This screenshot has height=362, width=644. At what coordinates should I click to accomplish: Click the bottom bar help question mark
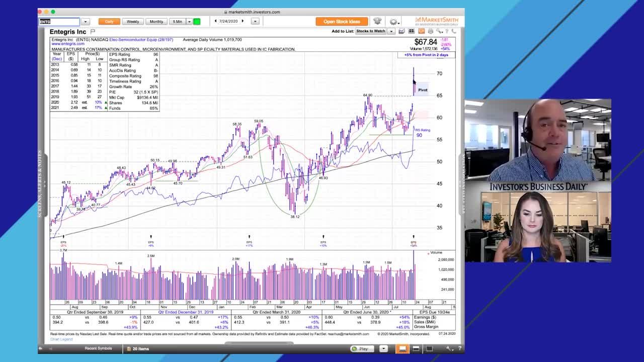tap(459, 348)
